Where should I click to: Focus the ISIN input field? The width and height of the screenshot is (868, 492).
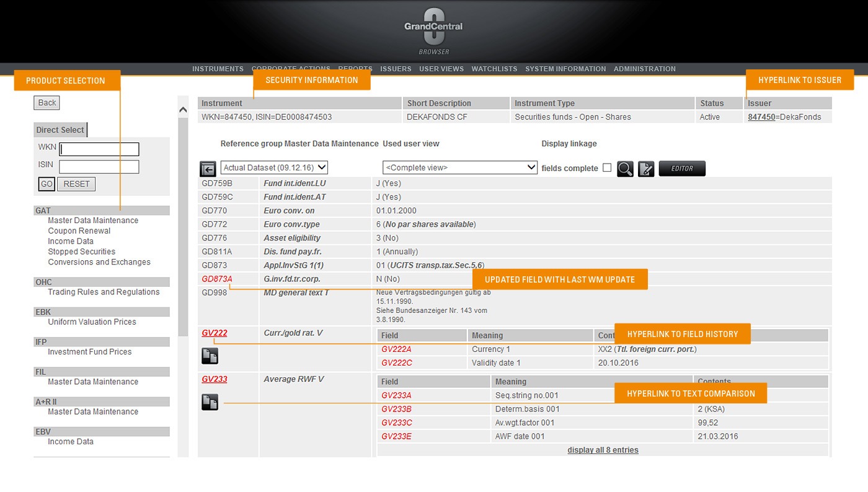99,167
